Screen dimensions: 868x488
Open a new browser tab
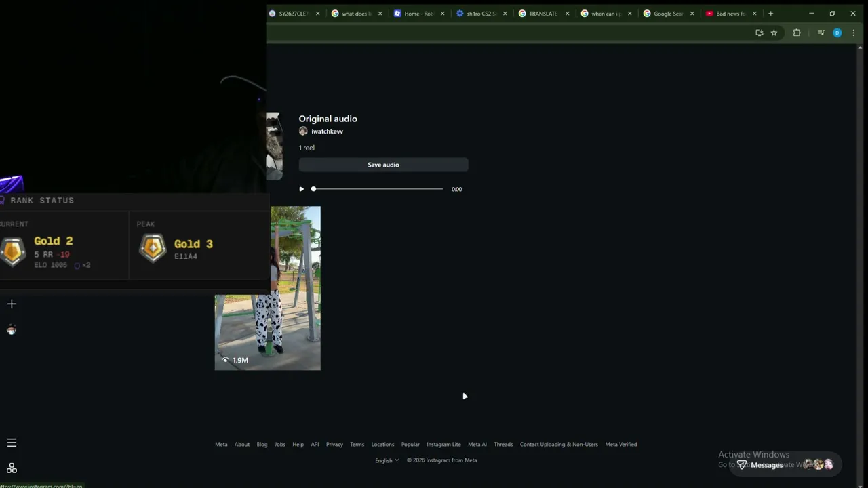click(x=770, y=14)
